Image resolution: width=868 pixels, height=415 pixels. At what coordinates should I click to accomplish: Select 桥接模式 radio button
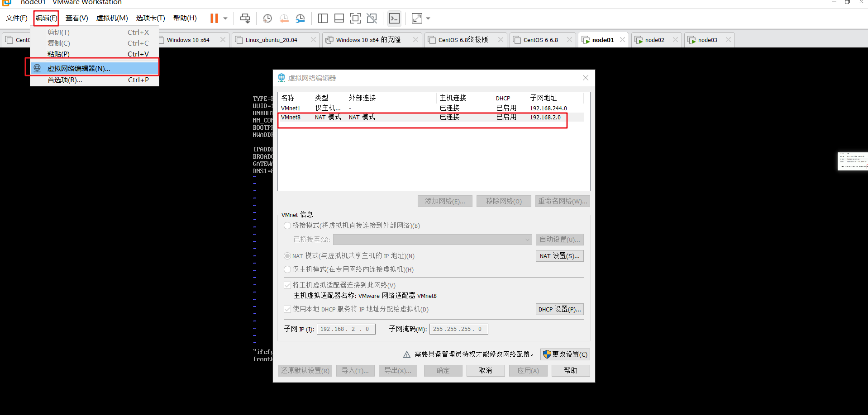coord(287,226)
